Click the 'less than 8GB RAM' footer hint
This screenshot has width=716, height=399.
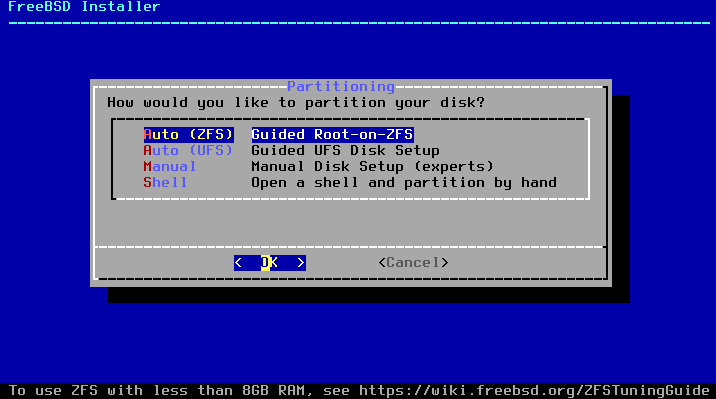click(229, 391)
